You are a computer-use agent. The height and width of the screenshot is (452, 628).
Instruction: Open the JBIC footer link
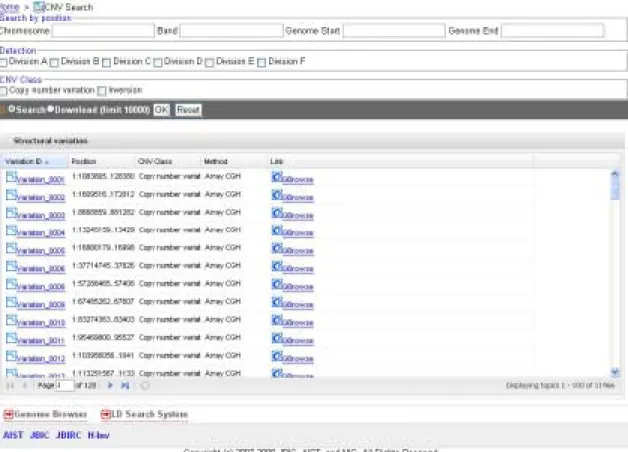(39, 435)
